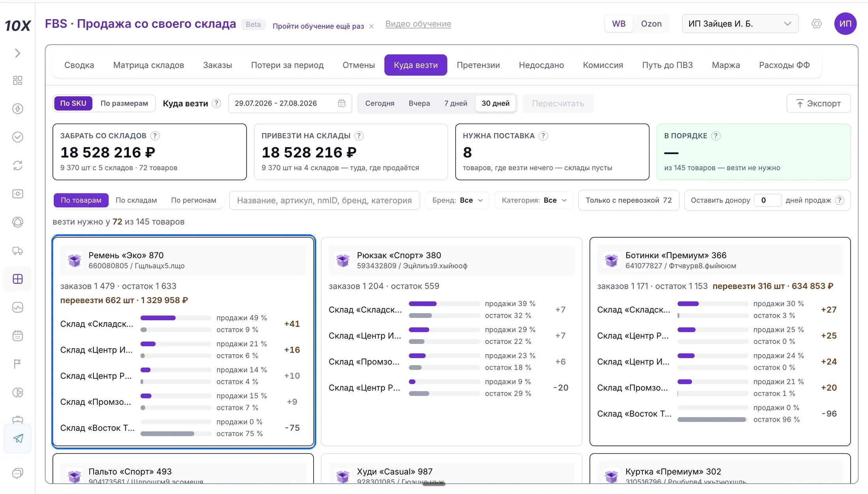Toggle Только с перевозкой filter
The image size is (868, 494).
tap(629, 200)
